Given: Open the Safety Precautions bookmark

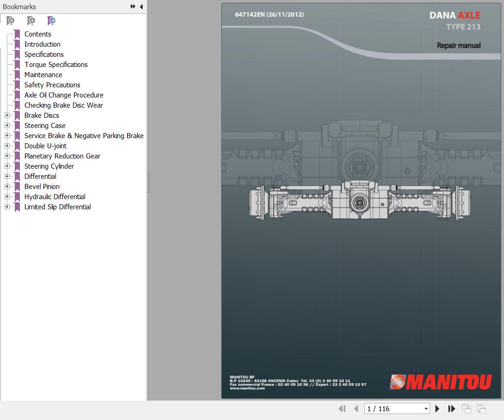Looking at the screenshot, I should pyautogui.click(x=52, y=85).
